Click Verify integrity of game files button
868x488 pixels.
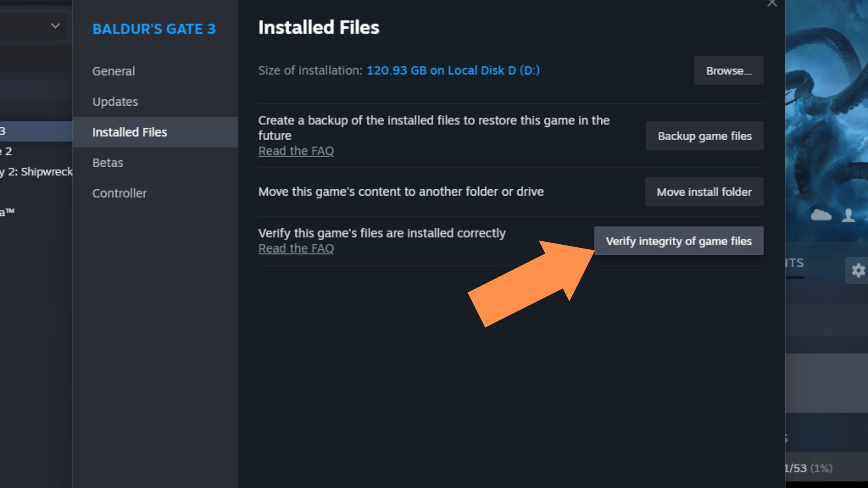coord(679,241)
